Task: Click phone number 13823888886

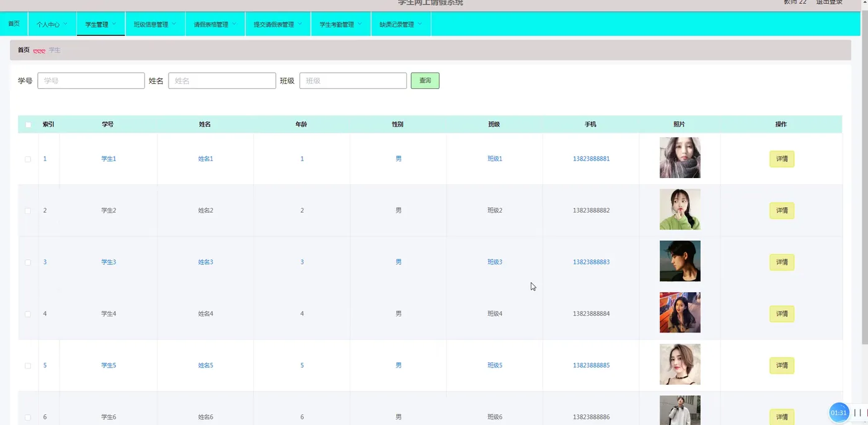Action: (x=591, y=417)
